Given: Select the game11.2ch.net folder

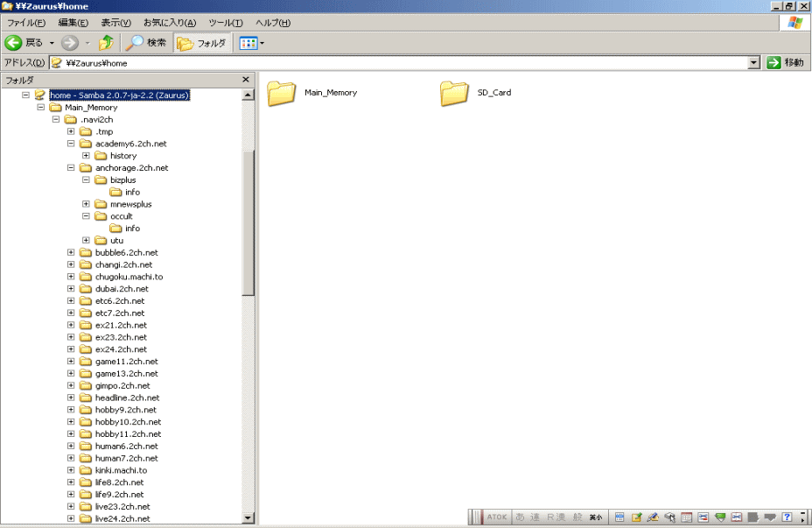Looking at the screenshot, I should pos(126,361).
